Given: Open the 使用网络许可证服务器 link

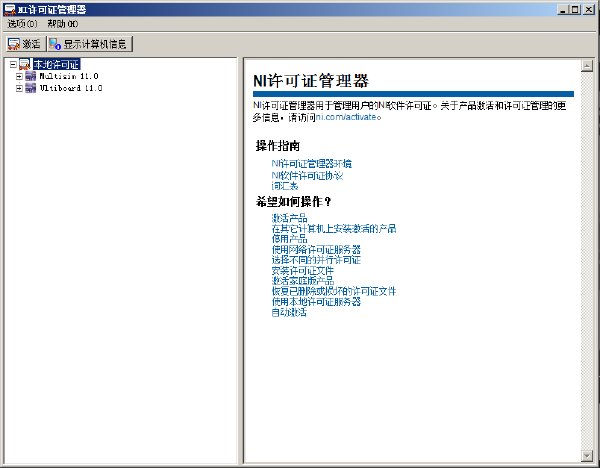Looking at the screenshot, I should point(316,250).
